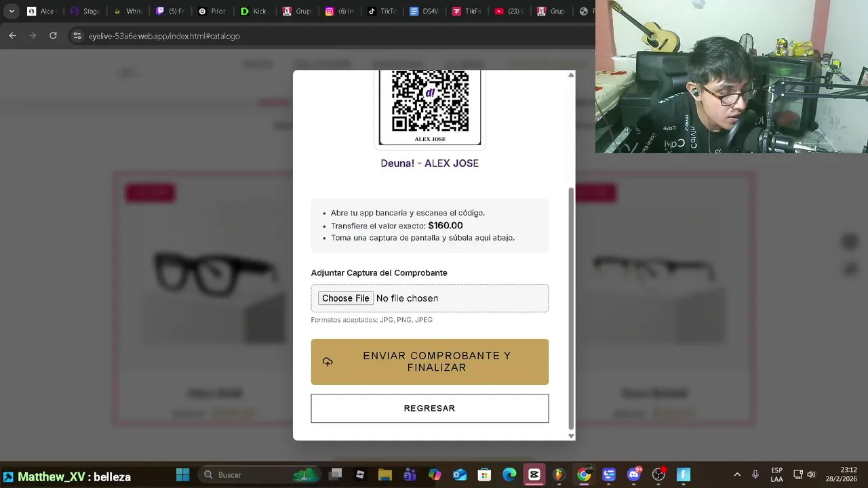Click the upload icon in the send button

pos(328,362)
